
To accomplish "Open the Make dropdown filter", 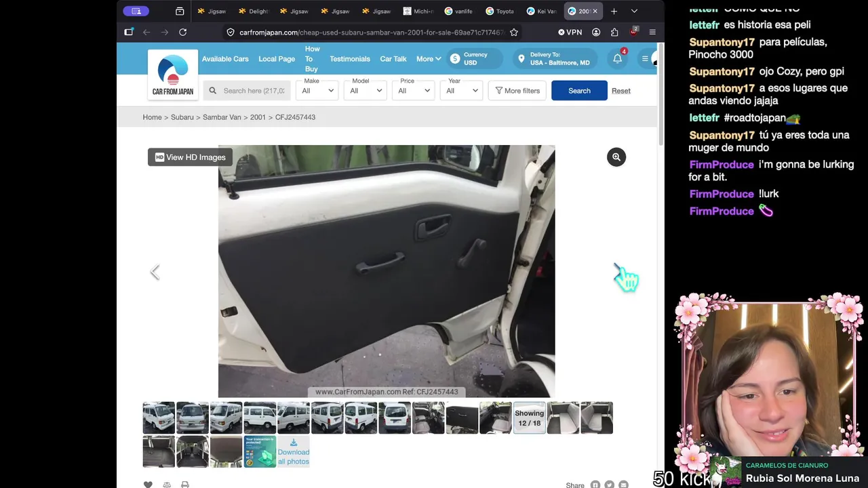I will point(317,90).
